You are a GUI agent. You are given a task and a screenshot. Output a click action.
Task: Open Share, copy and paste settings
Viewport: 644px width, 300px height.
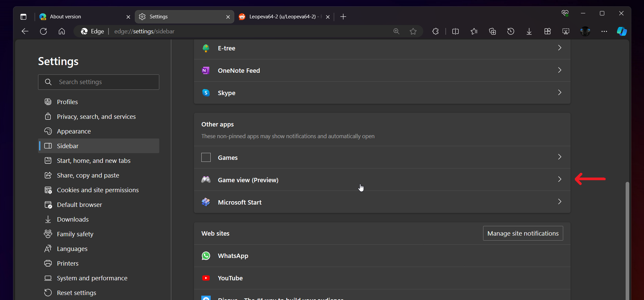click(x=98, y=175)
